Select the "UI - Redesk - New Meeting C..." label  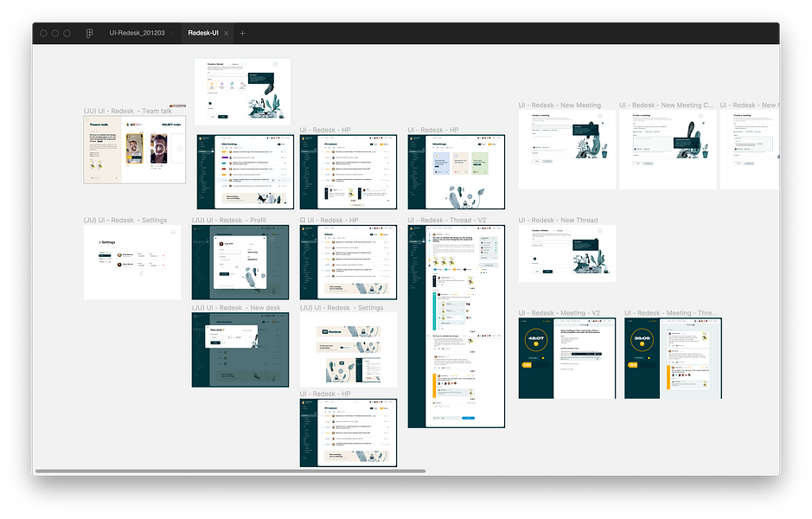coord(667,106)
